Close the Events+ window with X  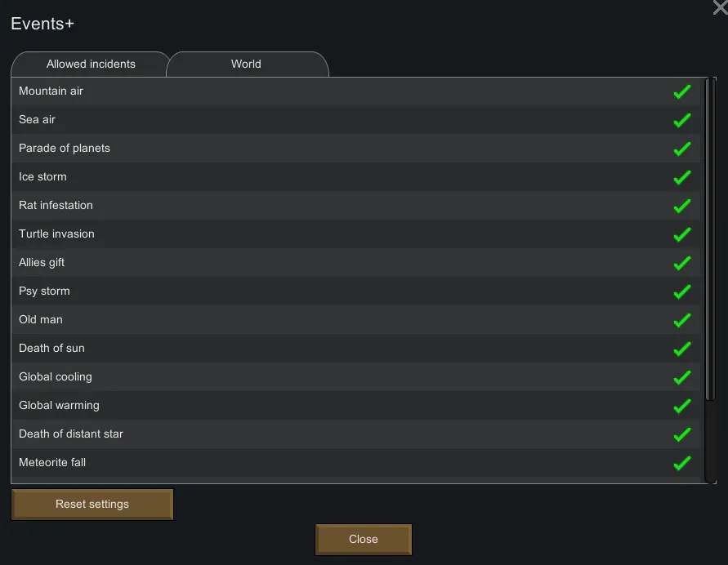(721, 7)
